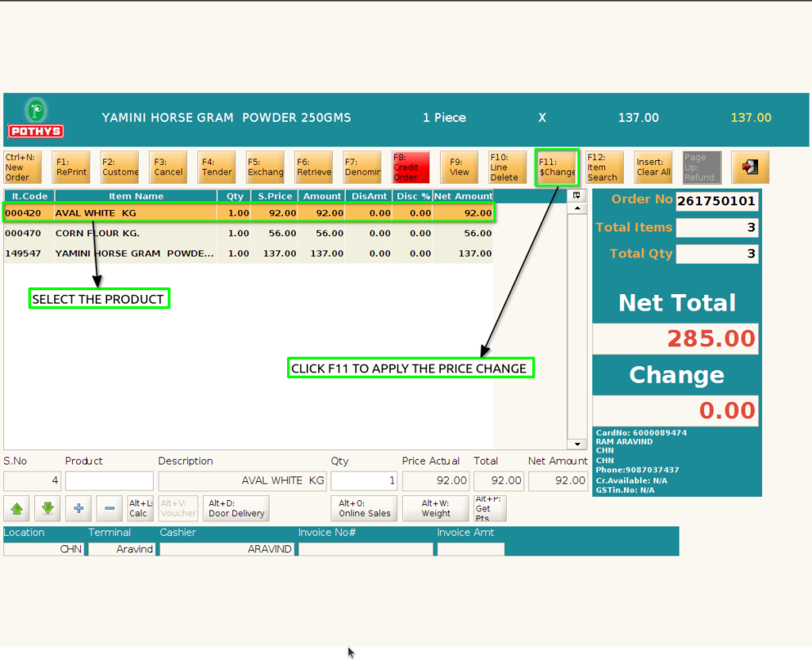Click F11 $Change button
The height and width of the screenshot is (661, 812).
point(557,167)
